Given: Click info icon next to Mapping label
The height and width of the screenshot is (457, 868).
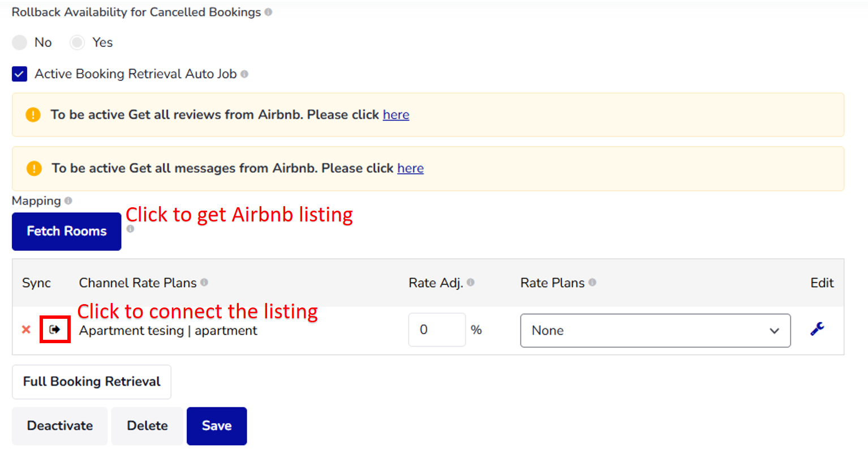Looking at the screenshot, I should [68, 200].
